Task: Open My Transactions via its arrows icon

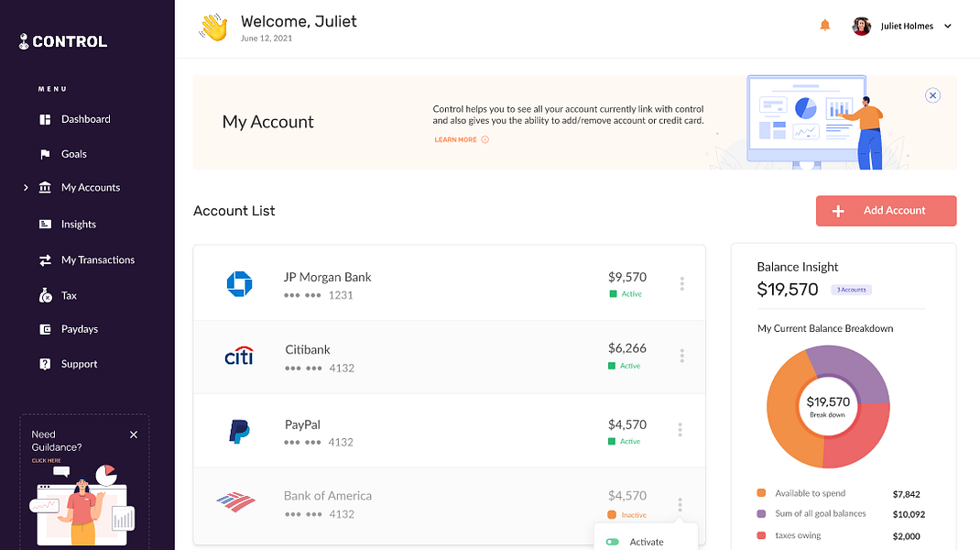Action: pos(45,259)
